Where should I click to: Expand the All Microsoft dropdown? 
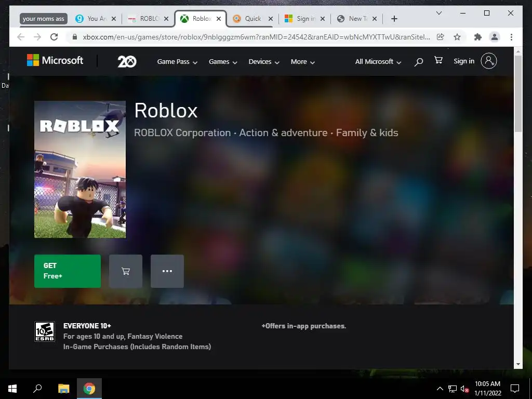pos(378,62)
